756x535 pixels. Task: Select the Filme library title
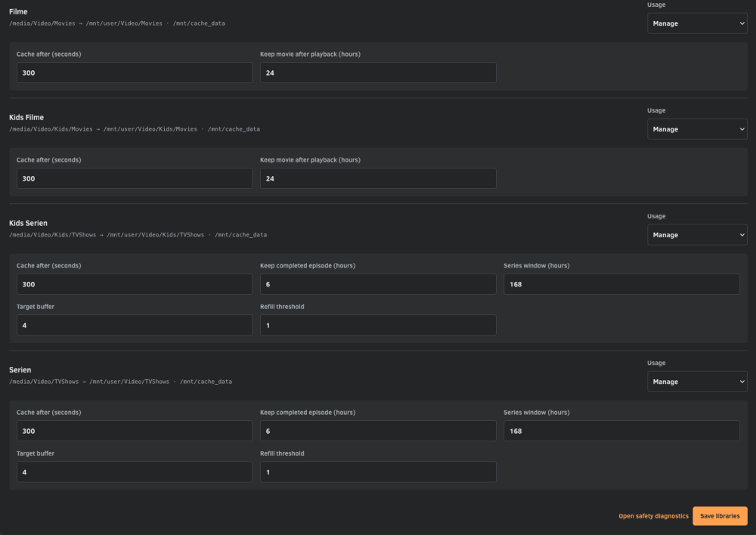(x=18, y=11)
